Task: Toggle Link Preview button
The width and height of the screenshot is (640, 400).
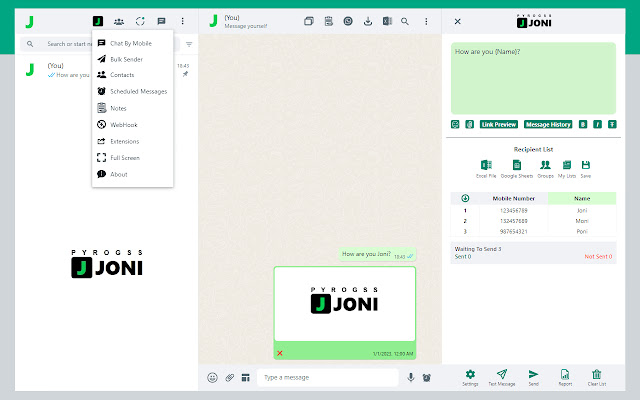Action: click(499, 124)
